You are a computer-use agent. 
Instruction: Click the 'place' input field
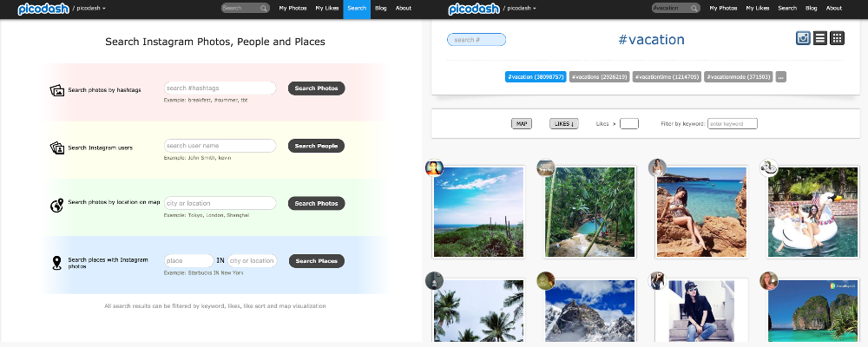pos(188,260)
